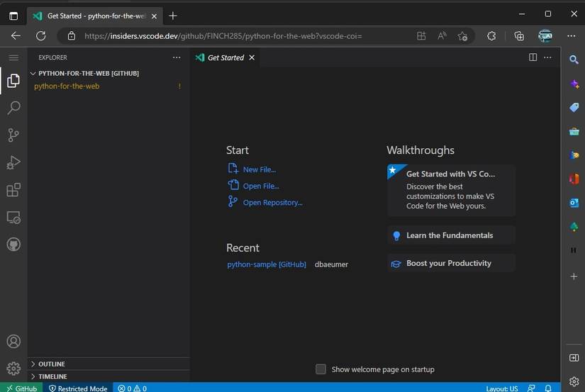Open notifications bell in status bar

click(547, 388)
